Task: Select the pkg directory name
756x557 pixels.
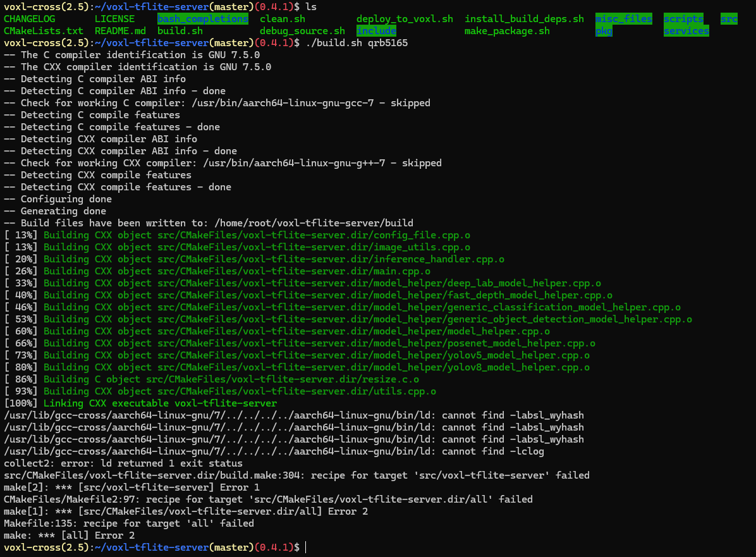Action: pos(604,31)
